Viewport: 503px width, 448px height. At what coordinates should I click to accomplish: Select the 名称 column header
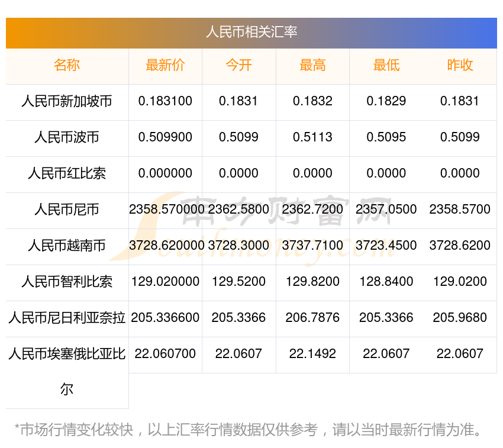pyautogui.click(x=67, y=66)
